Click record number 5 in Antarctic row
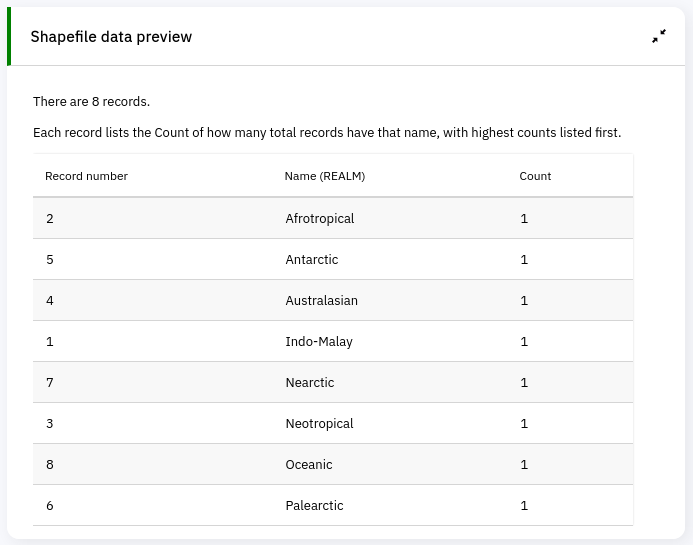 click(x=50, y=259)
